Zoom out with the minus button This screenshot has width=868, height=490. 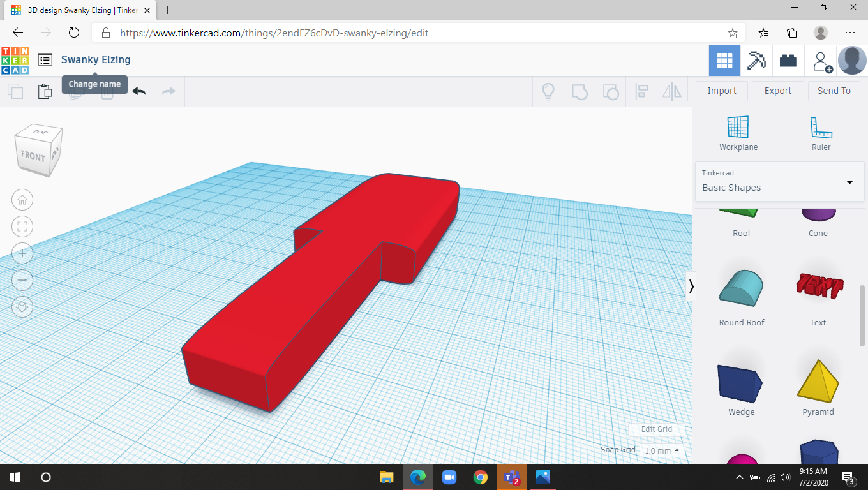click(22, 280)
